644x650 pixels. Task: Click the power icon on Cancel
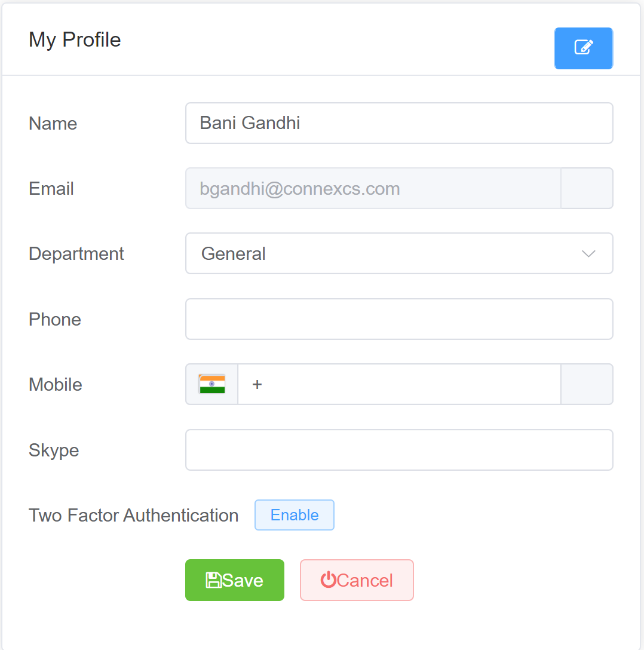pyautogui.click(x=328, y=580)
